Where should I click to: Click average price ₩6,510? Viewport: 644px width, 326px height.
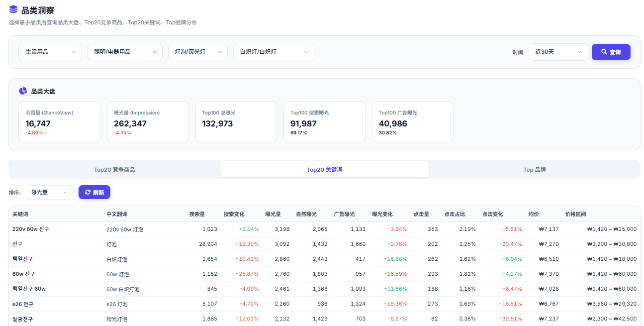click(549, 259)
